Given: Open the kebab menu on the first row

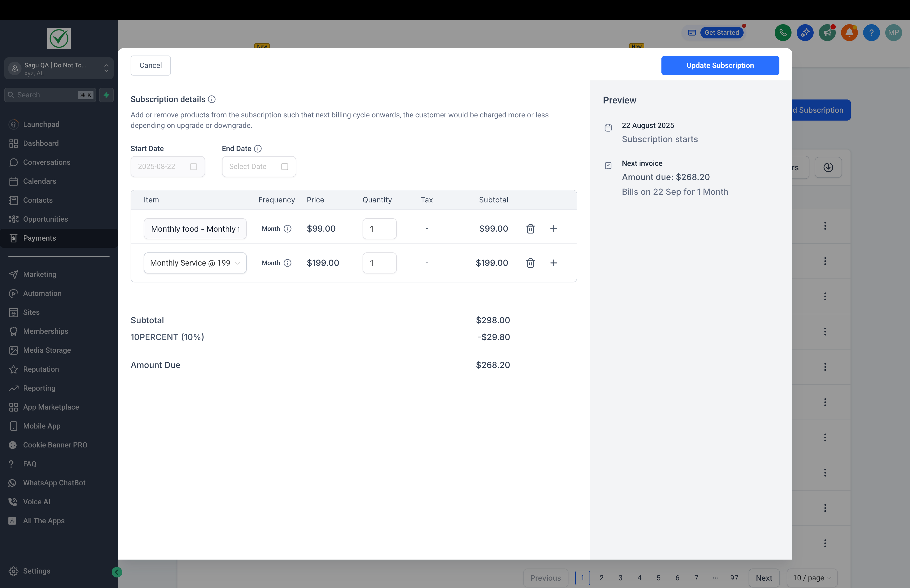Looking at the screenshot, I should pos(825,226).
